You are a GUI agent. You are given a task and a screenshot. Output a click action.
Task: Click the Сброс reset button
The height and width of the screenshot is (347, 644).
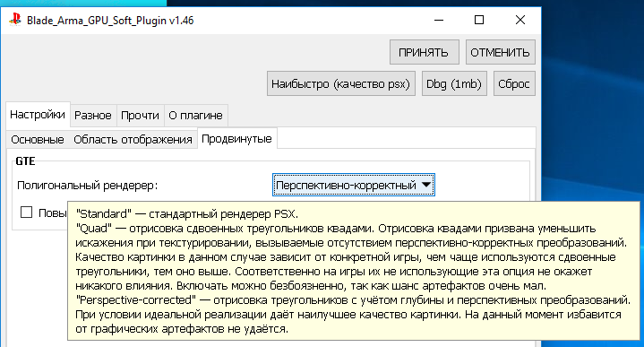(514, 84)
